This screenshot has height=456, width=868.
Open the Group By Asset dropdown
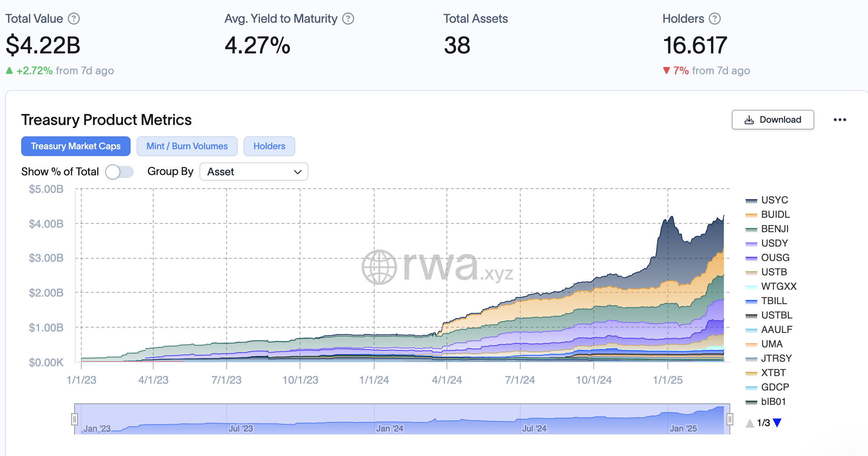(x=254, y=172)
